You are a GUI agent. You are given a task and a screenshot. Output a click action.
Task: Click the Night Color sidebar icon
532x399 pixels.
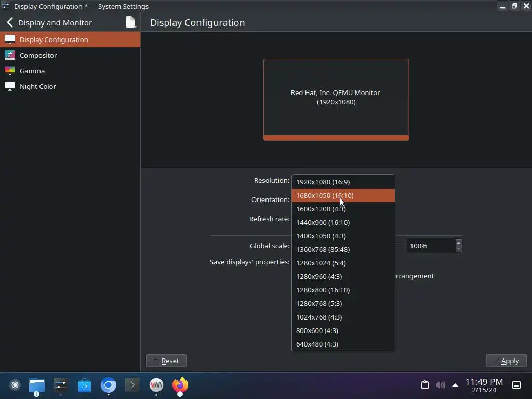(10, 86)
